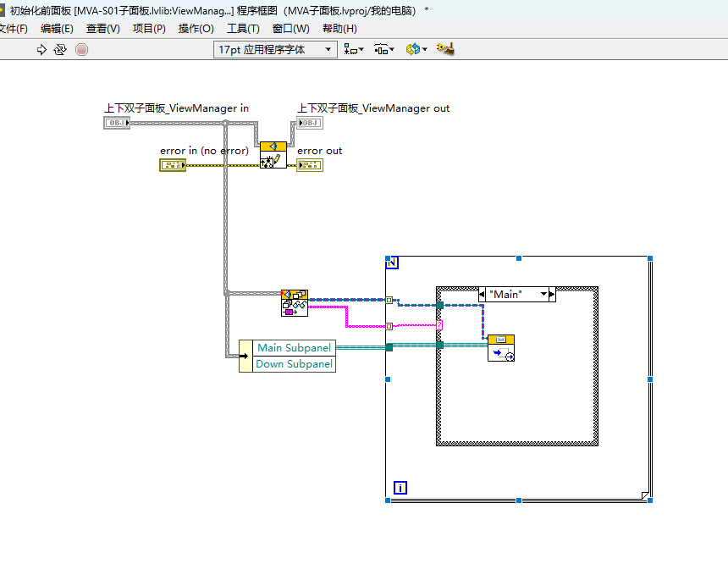Viewport: 728px width, 564px height.
Task: Select the subVI with pencil icon
Action: coord(273,155)
